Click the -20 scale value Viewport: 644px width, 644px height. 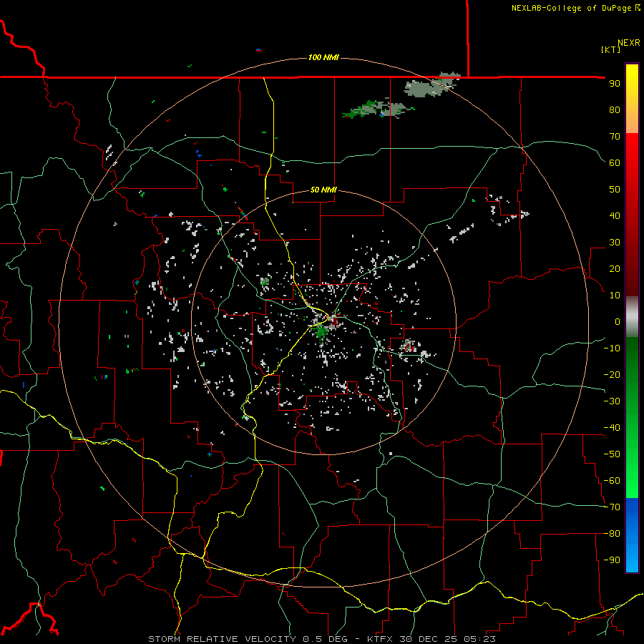click(x=612, y=374)
